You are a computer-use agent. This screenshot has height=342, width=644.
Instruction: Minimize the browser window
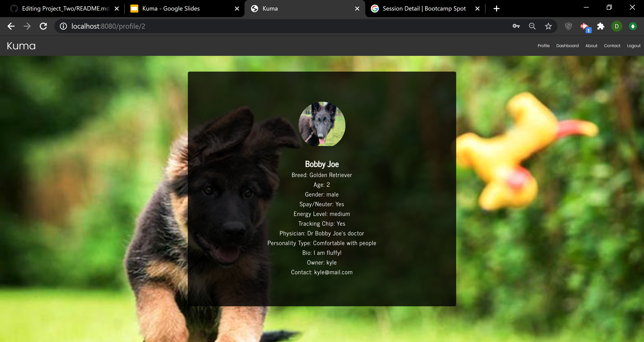(586, 8)
